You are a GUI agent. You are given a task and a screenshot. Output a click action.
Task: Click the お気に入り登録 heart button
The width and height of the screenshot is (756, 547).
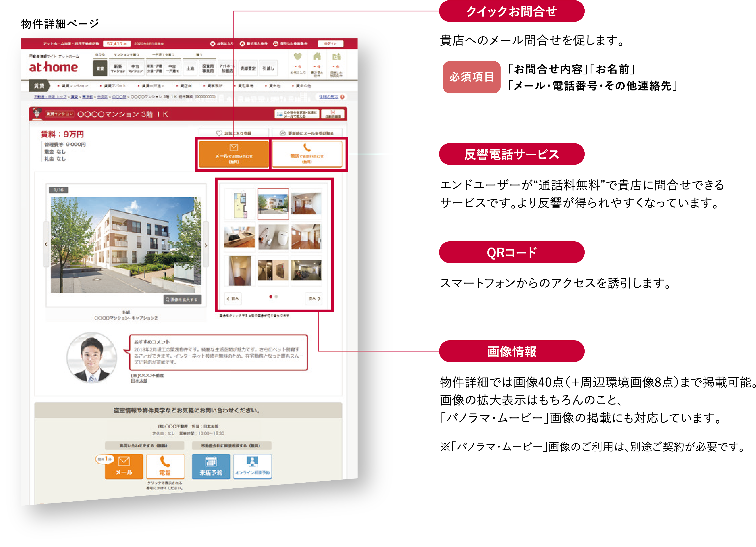pyautogui.click(x=234, y=133)
